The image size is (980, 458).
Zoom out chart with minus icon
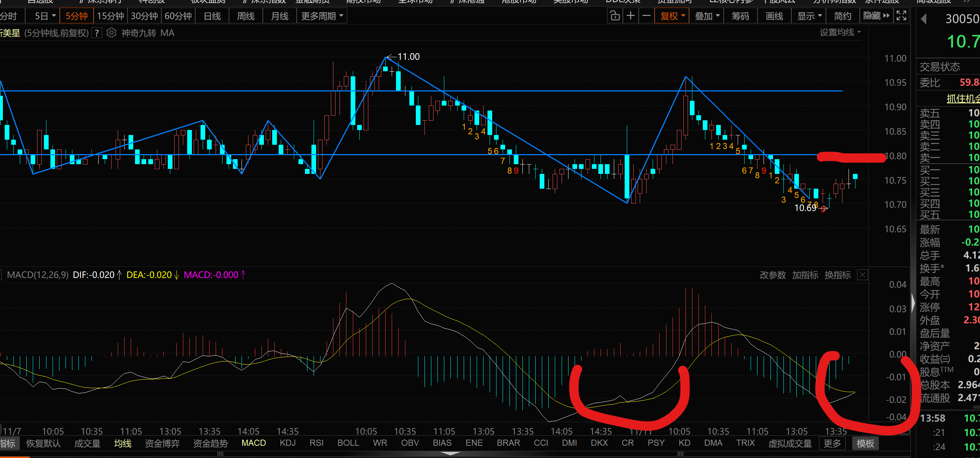point(646,16)
